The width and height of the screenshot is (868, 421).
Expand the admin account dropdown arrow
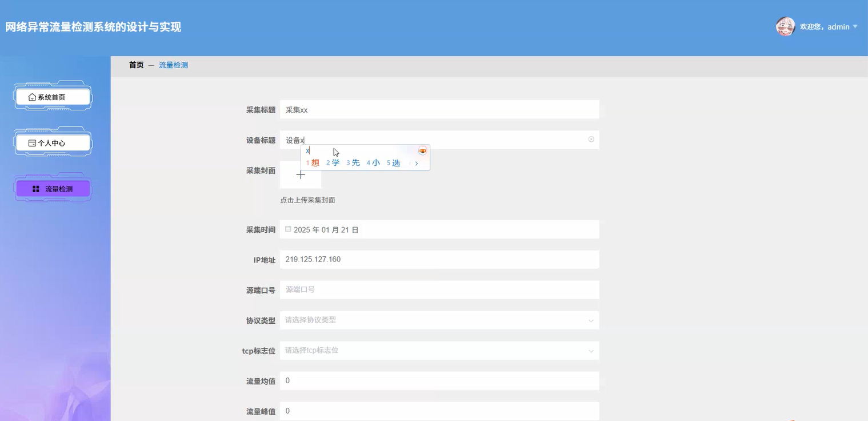click(854, 26)
